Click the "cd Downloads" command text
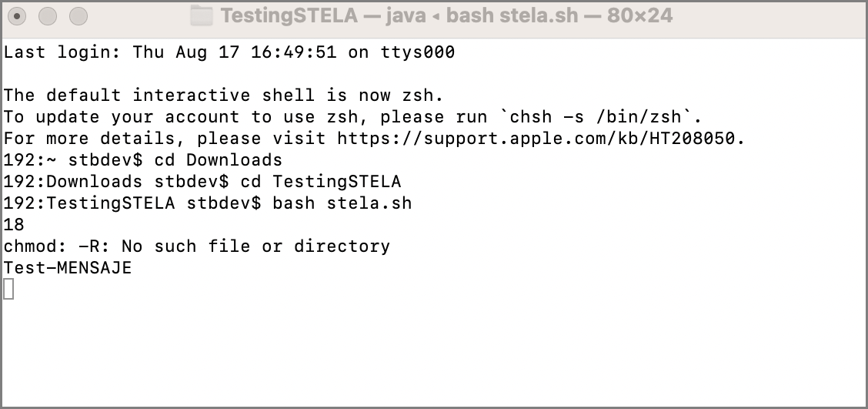The height and width of the screenshot is (409, 868). 218,160
